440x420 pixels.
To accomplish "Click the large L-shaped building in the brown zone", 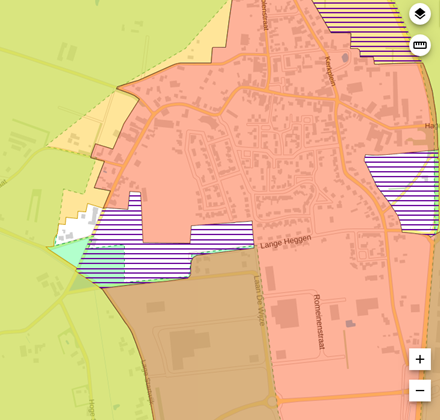I will (188, 348).
